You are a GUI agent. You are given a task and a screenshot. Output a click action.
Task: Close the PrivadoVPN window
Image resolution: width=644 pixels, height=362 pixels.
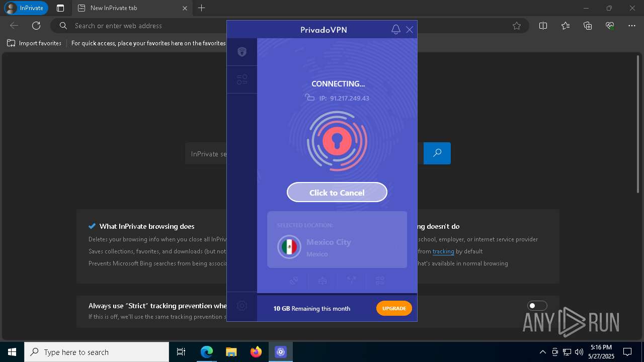point(410,30)
